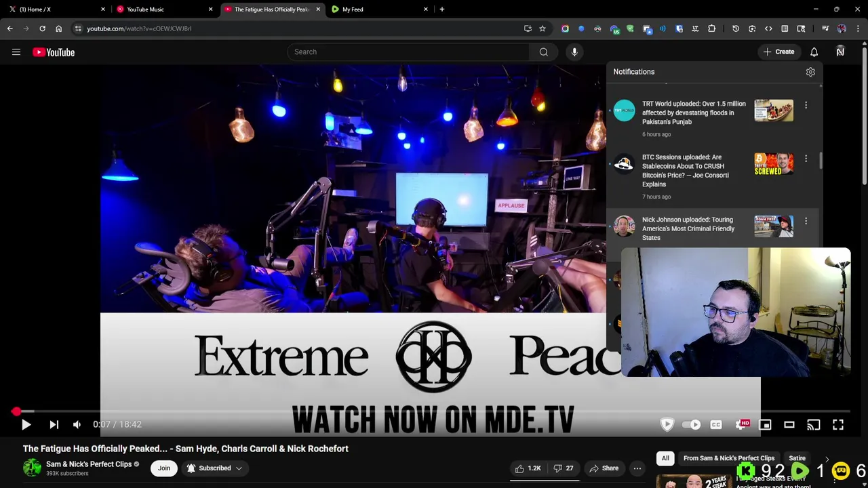Focus the YouTube search field
868x488 pixels.
pos(408,52)
